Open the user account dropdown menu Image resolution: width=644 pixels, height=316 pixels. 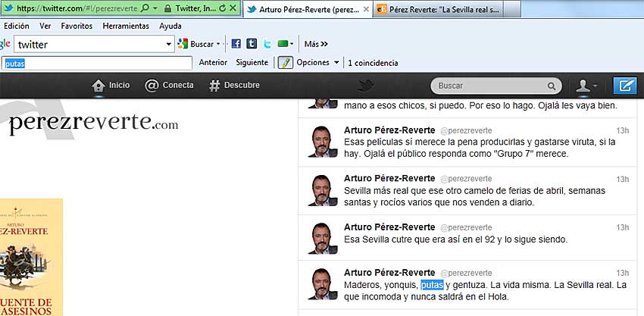click(586, 86)
